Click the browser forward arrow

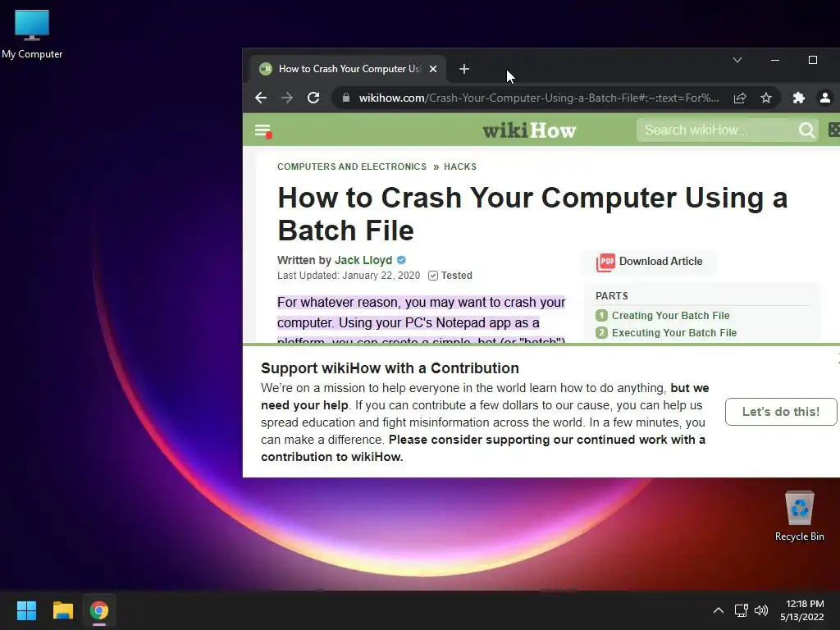pos(287,98)
